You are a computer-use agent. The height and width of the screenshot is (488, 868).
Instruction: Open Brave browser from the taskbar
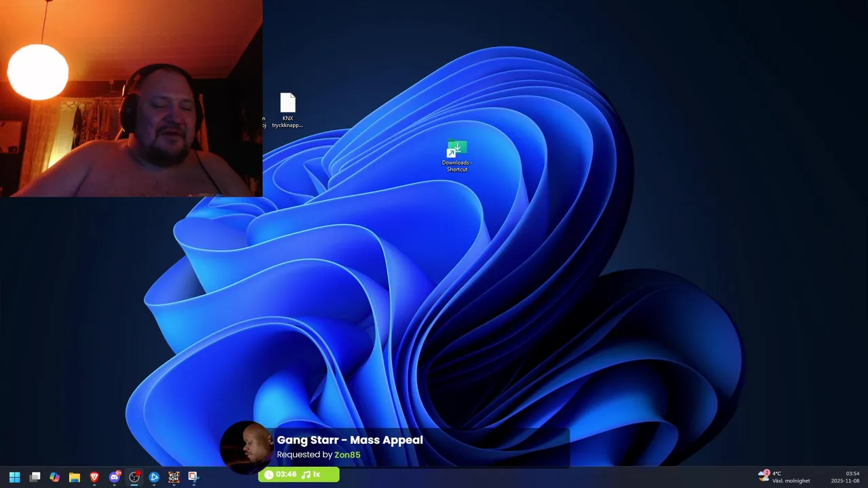pyautogui.click(x=94, y=477)
